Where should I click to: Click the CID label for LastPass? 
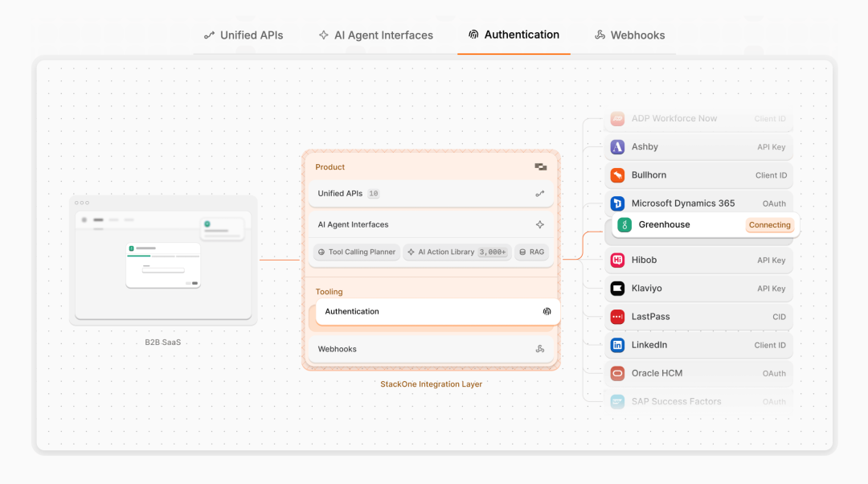pyautogui.click(x=779, y=318)
